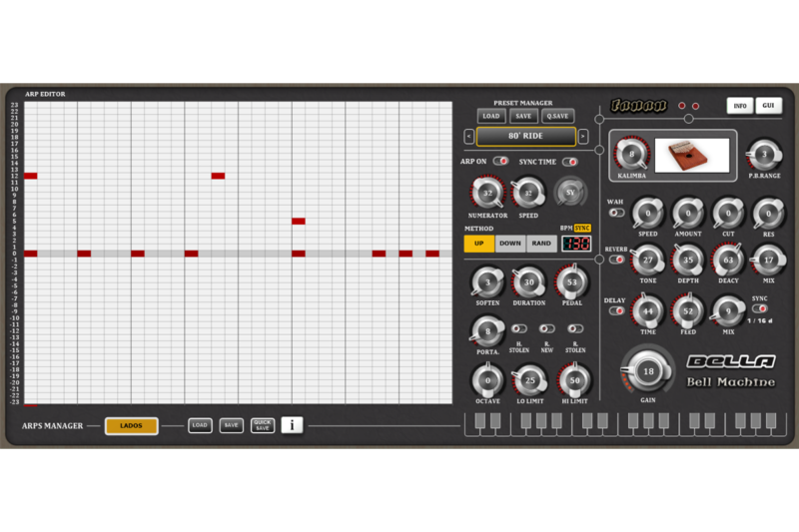Click the kalimba instrument picture

[x=692, y=155]
